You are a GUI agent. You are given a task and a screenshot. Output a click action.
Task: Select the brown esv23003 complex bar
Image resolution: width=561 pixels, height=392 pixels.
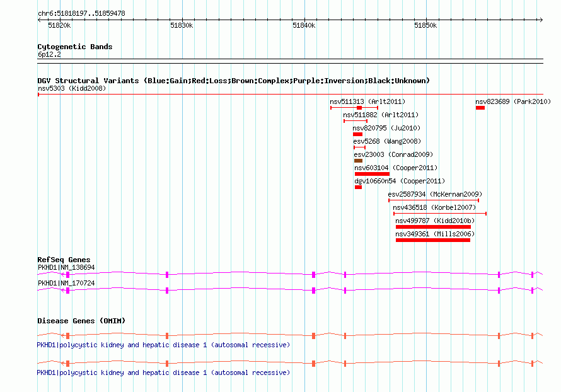[x=358, y=161]
